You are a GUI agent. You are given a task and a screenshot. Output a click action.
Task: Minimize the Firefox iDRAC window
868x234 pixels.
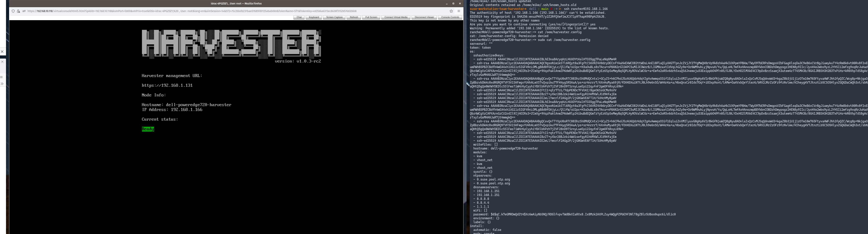447,3
